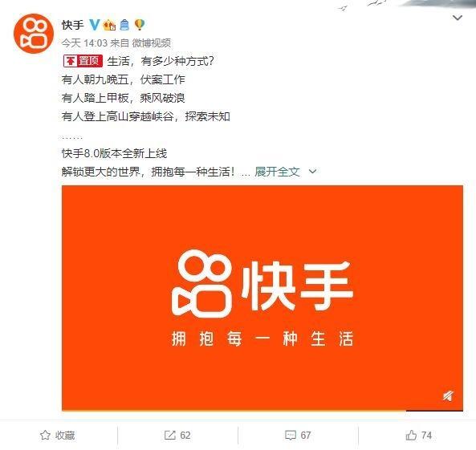Play the Kuaishou orange video thumbnail

262,298
